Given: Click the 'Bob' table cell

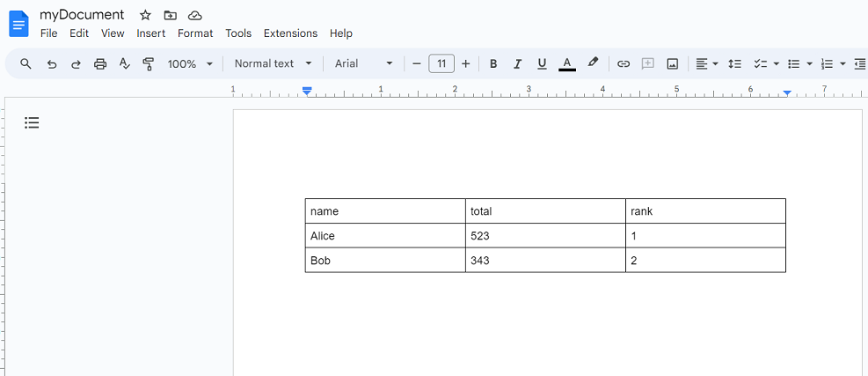Looking at the screenshot, I should 385,260.
